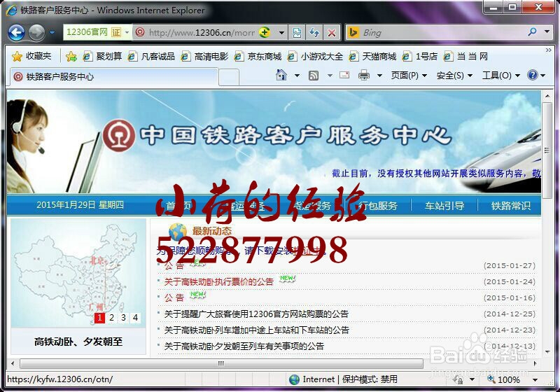This screenshot has height=392, width=560.
Task: Open the 当当网 favorite link
Action: [x=465, y=56]
